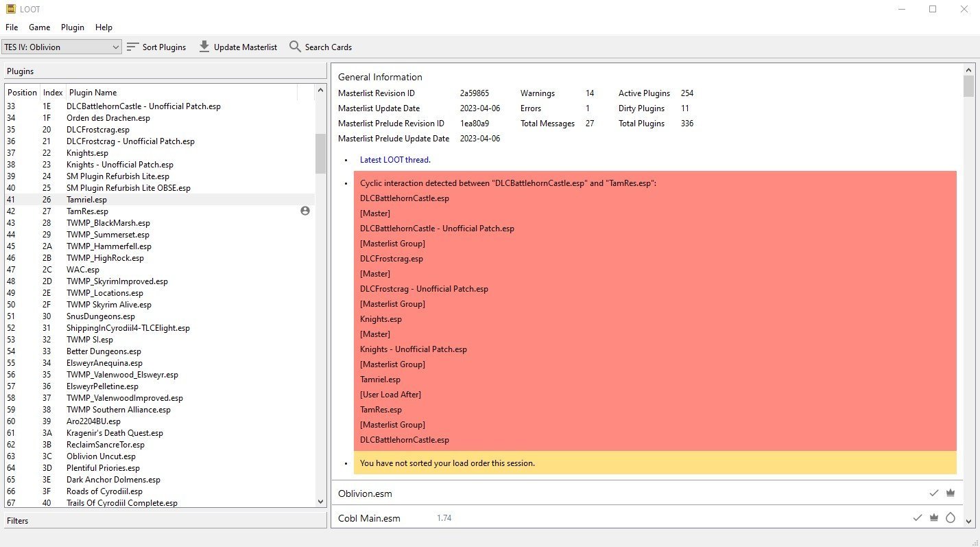Click the Search Cards magnifier icon
Image resolution: width=980 pixels, height=547 pixels.
(295, 47)
